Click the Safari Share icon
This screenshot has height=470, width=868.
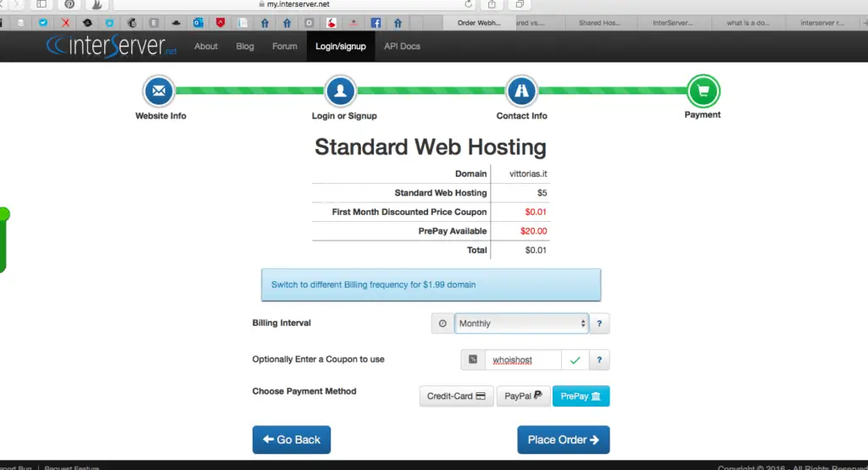(492, 4)
